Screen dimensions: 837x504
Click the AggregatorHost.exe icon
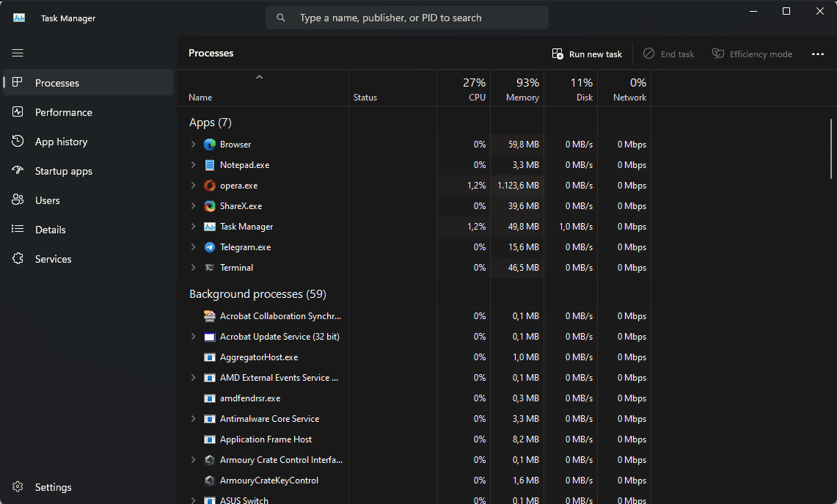click(x=210, y=357)
